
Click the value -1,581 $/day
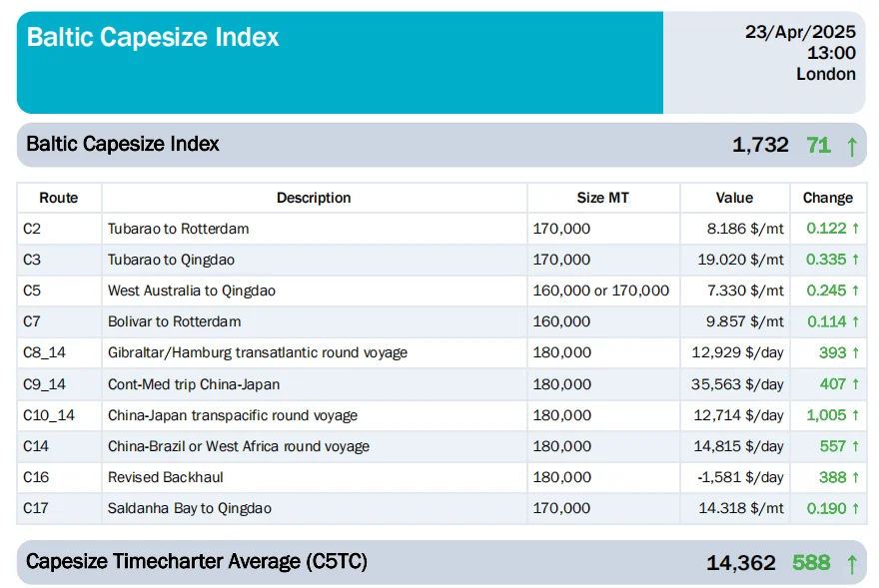(x=740, y=477)
